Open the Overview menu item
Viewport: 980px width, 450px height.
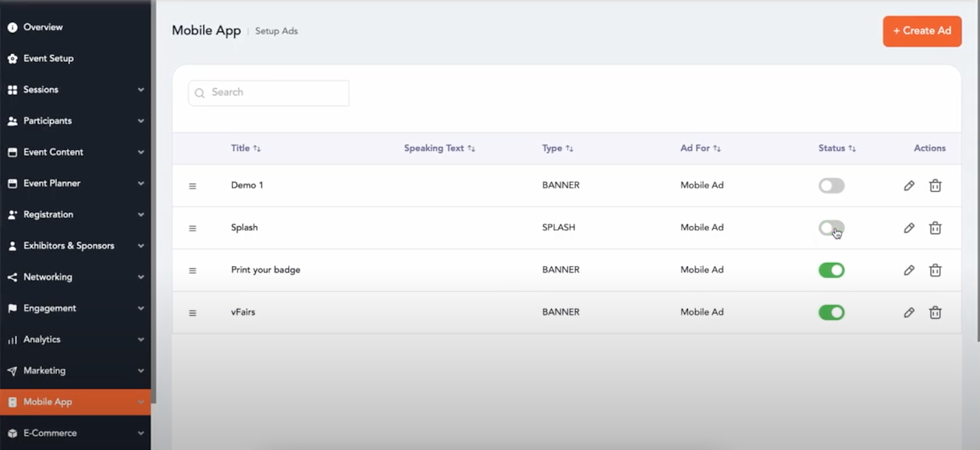click(75, 27)
